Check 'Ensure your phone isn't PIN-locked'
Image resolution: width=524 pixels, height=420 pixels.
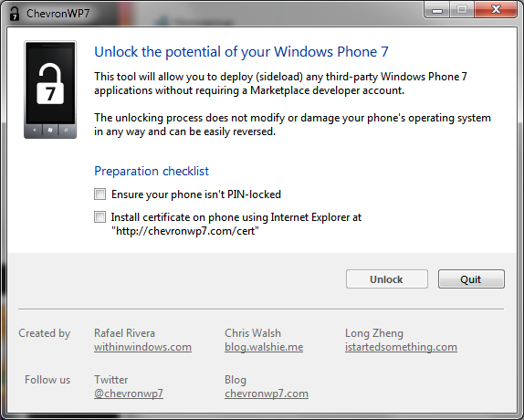(100, 194)
